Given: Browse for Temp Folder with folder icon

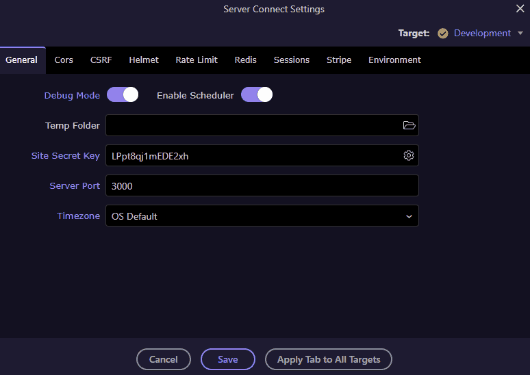Looking at the screenshot, I should point(409,125).
